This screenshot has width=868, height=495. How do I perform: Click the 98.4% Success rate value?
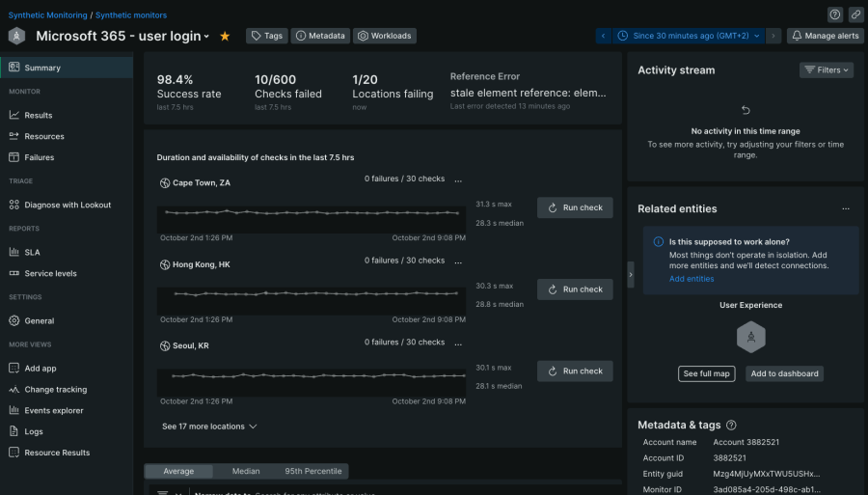(x=175, y=80)
